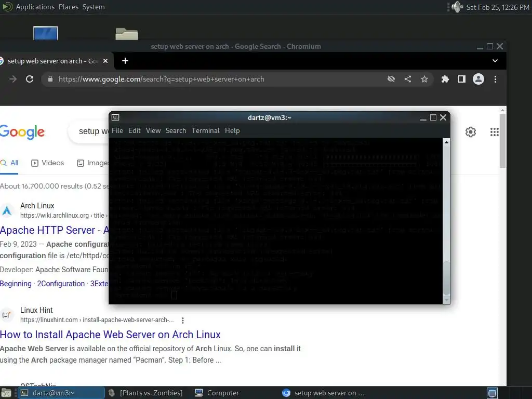
Task: Open the Chromium extensions puzzle icon
Action: pos(445,79)
